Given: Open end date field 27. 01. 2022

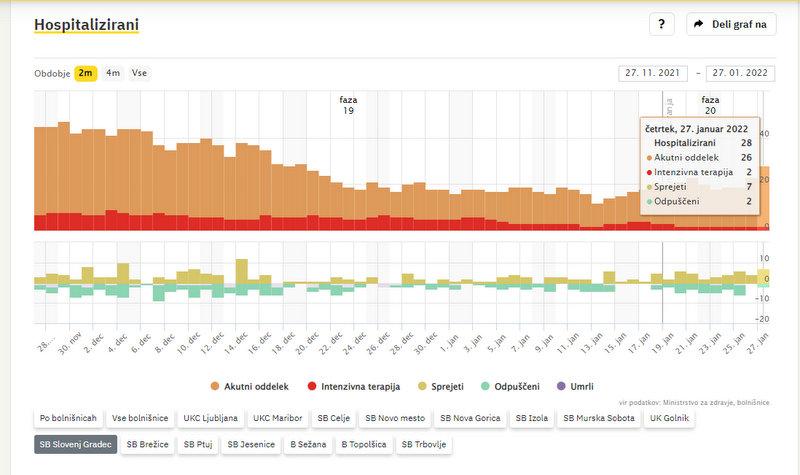Looking at the screenshot, I should click(x=742, y=73).
